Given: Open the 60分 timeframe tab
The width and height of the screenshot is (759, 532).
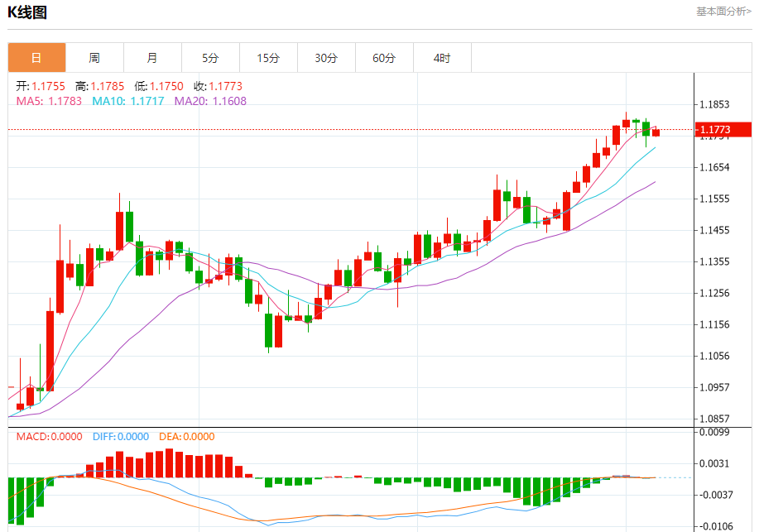Looking at the screenshot, I should pos(384,58).
